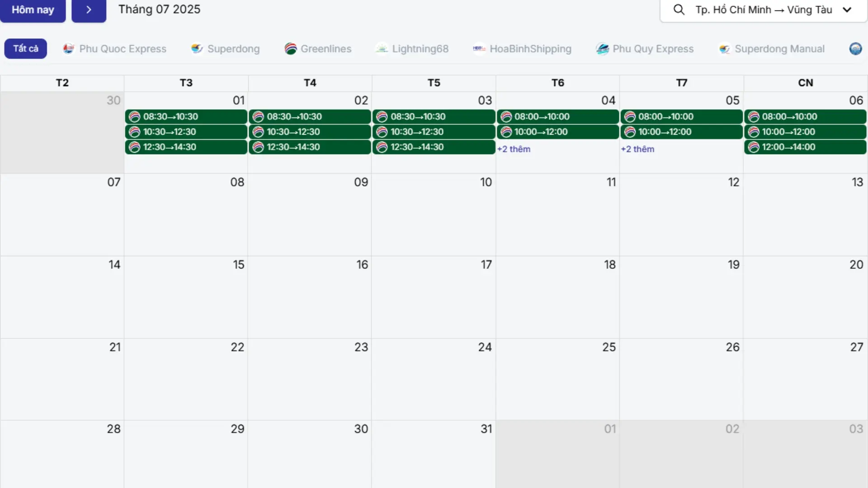Open 08:30→10:30 trip on July 03

(434, 117)
